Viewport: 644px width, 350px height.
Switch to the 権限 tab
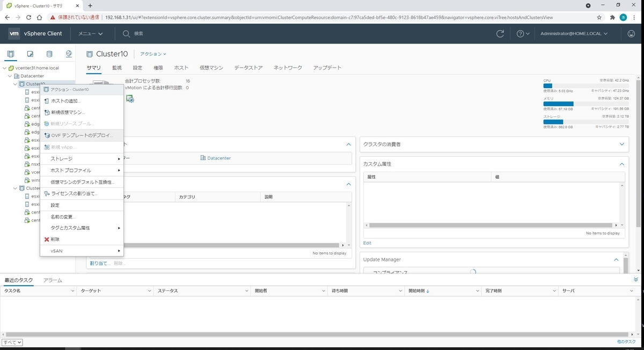pyautogui.click(x=158, y=68)
